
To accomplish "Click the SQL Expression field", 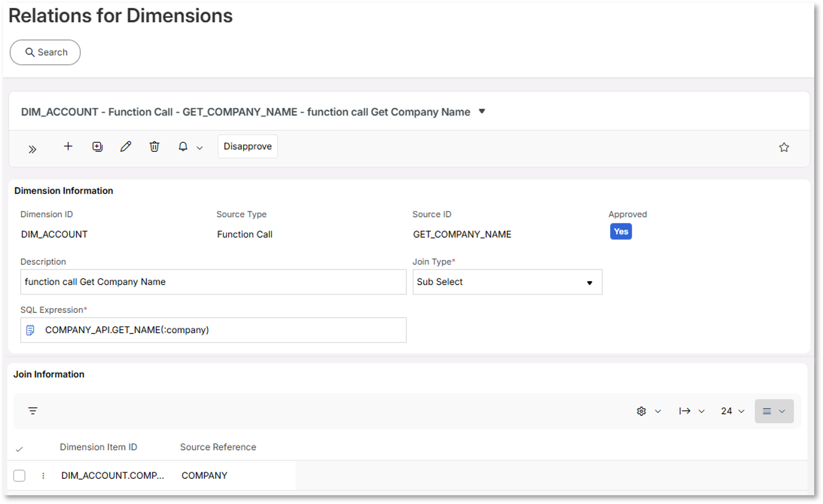I will point(213,330).
